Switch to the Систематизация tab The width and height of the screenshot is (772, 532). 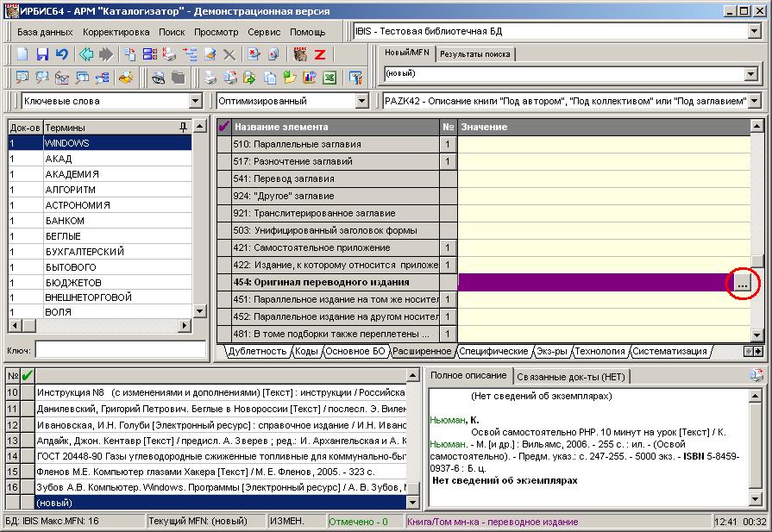click(669, 351)
